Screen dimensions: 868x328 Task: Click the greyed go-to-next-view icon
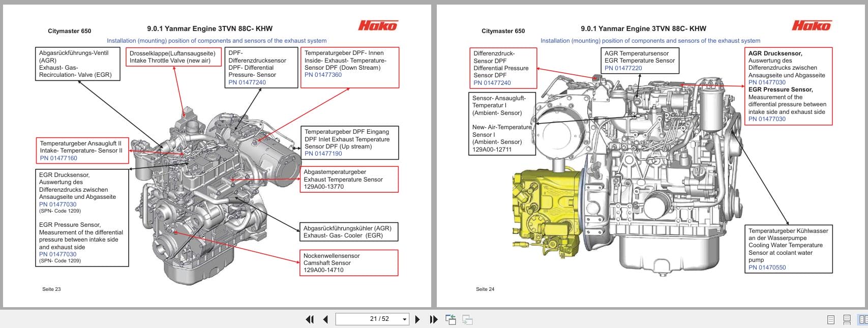coord(467,319)
